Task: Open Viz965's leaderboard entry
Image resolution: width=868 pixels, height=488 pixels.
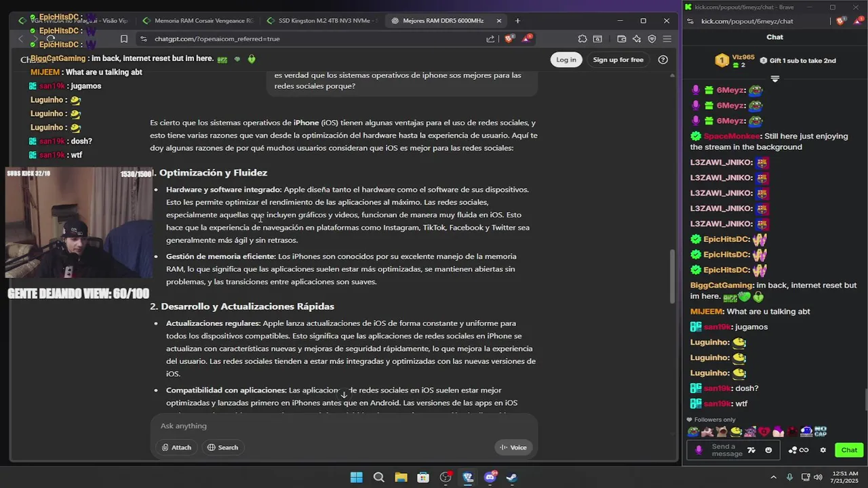Action: coord(735,60)
